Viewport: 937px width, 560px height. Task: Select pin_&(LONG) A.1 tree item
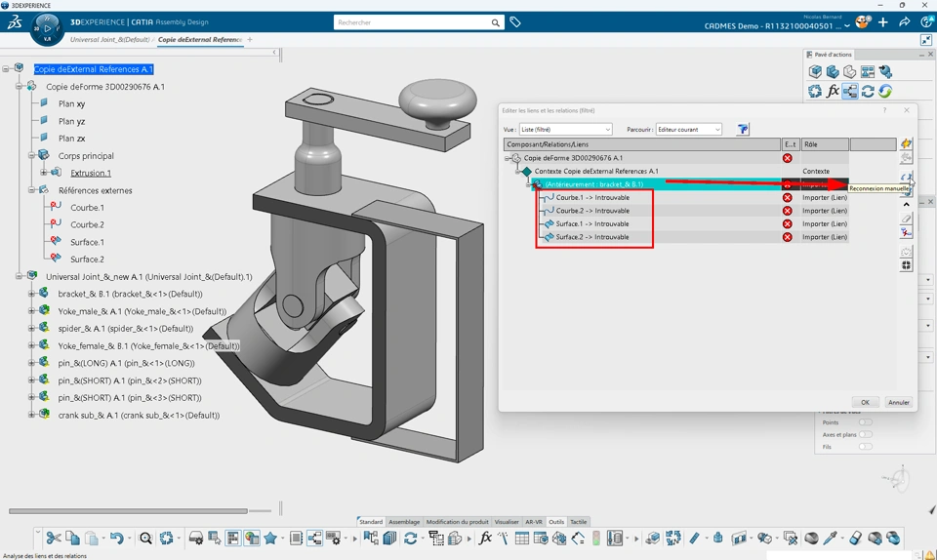[126, 363]
